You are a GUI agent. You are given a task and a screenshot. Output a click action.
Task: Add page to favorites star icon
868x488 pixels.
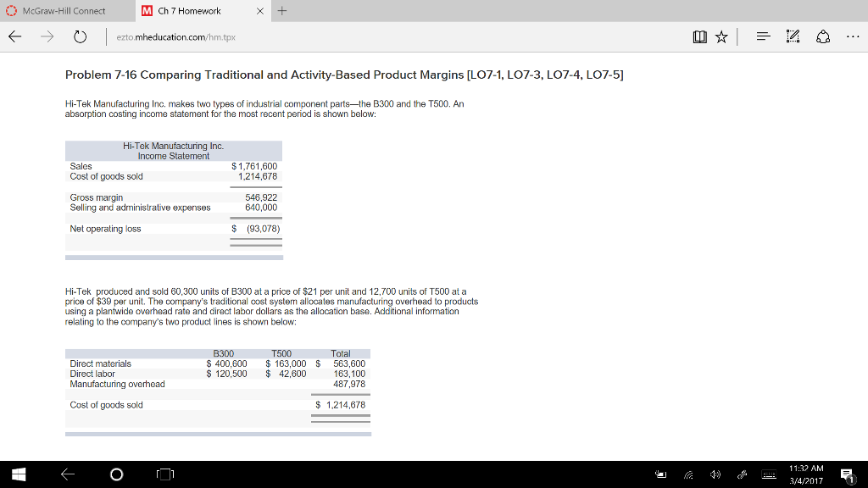pyautogui.click(x=721, y=37)
